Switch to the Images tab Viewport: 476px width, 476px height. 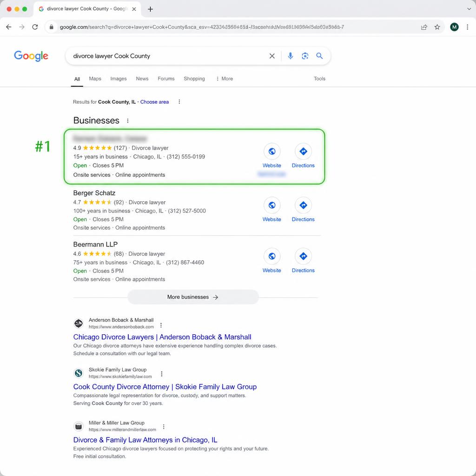coord(119,79)
